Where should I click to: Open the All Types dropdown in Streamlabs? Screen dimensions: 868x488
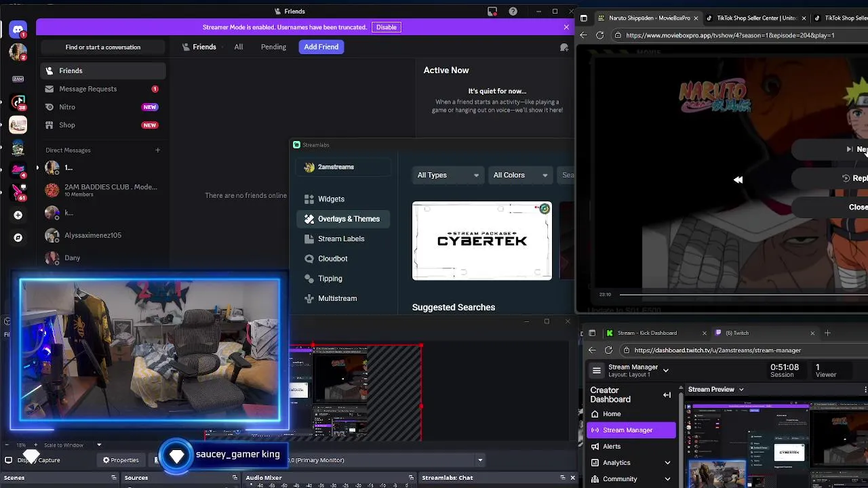tap(448, 176)
